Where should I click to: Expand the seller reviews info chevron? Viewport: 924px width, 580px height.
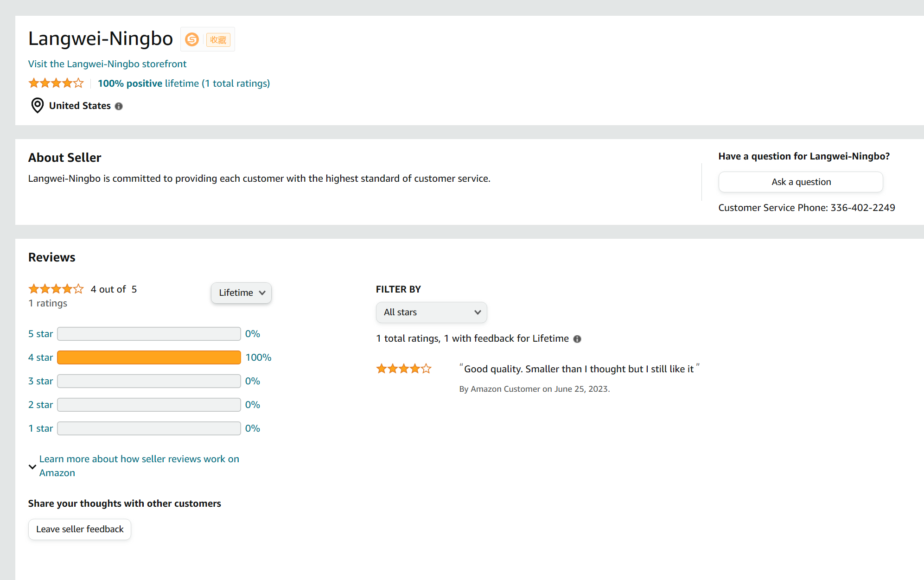tap(32, 466)
